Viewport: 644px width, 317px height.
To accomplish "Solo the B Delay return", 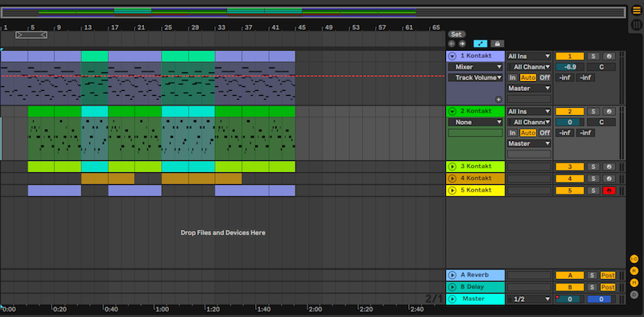I will tap(592, 287).
